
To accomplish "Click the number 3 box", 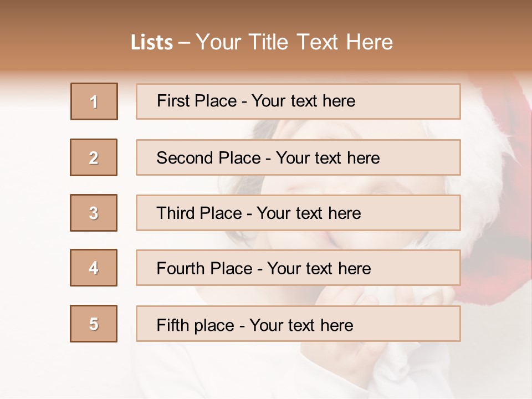I will point(94,213).
